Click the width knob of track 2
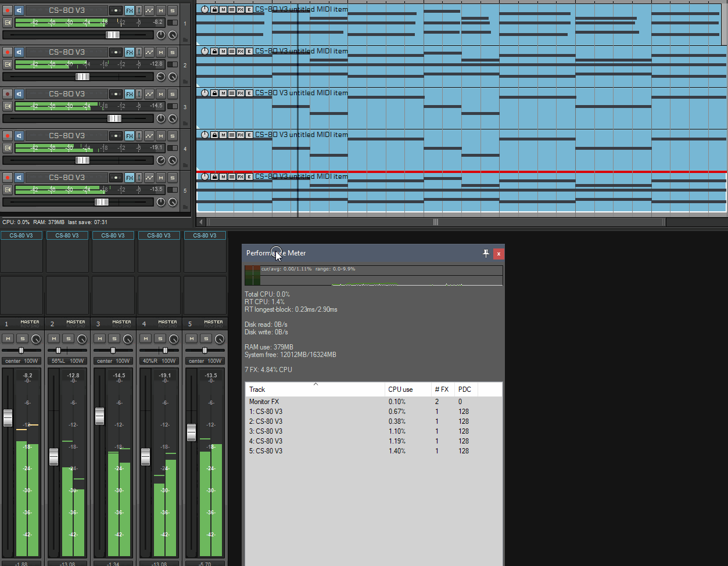728x566 pixels. pos(173,77)
